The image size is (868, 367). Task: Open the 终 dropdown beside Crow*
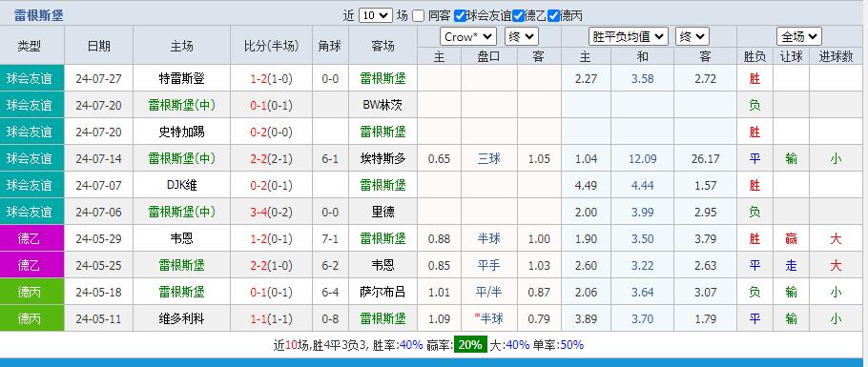(x=522, y=37)
